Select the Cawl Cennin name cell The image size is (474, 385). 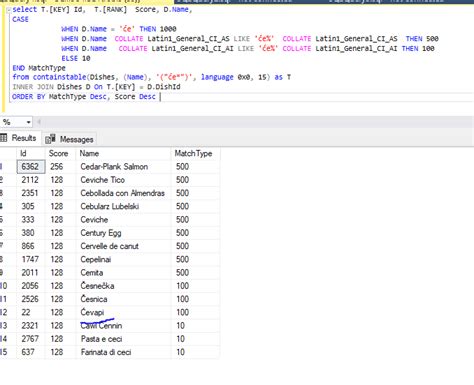point(124,326)
